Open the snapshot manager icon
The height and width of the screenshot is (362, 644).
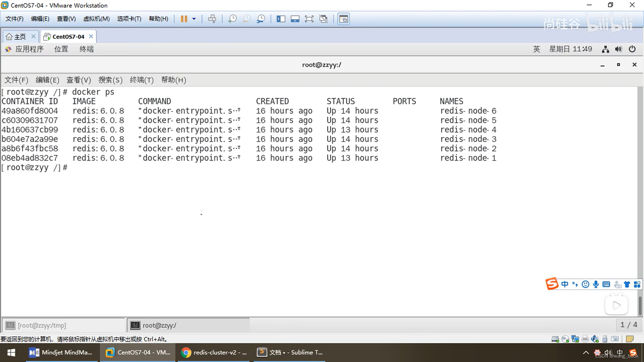[261, 19]
